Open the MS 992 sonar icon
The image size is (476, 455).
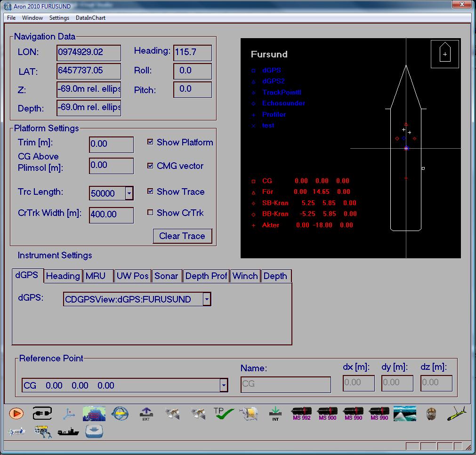coord(301,414)
